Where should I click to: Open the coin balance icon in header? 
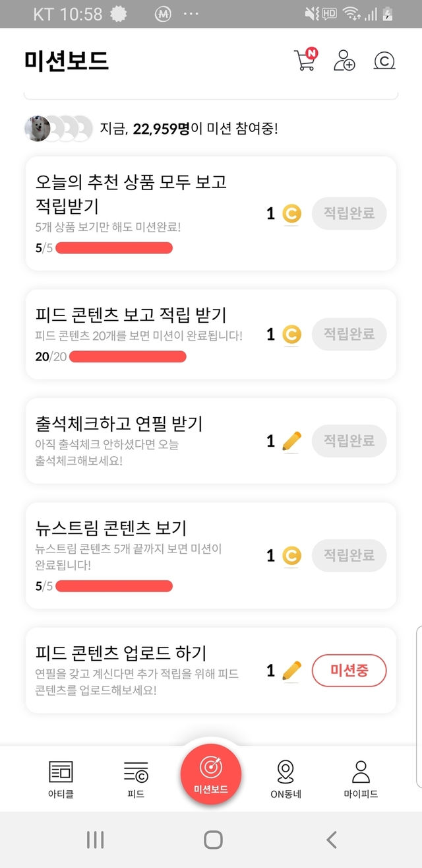tap(384, 61)
